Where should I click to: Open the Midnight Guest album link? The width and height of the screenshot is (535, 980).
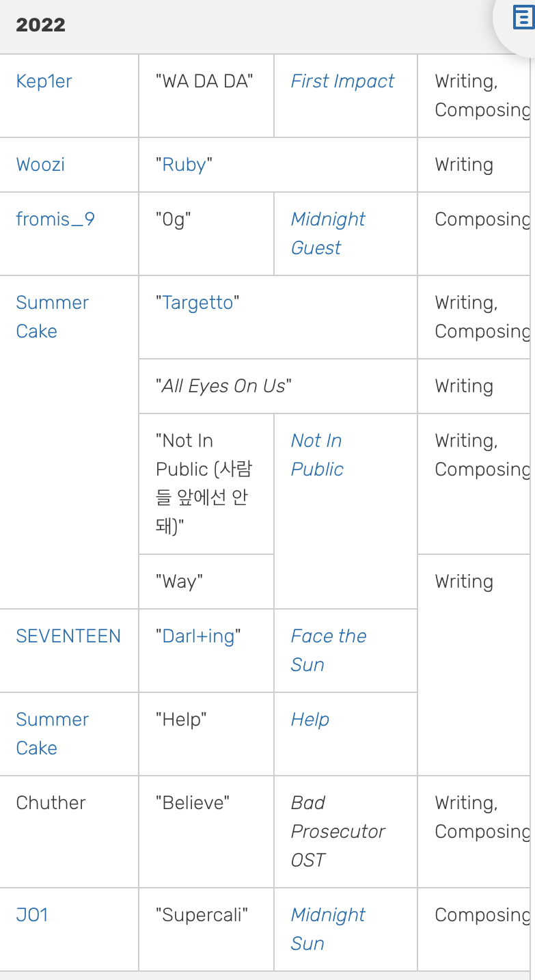tap(328, 234)
